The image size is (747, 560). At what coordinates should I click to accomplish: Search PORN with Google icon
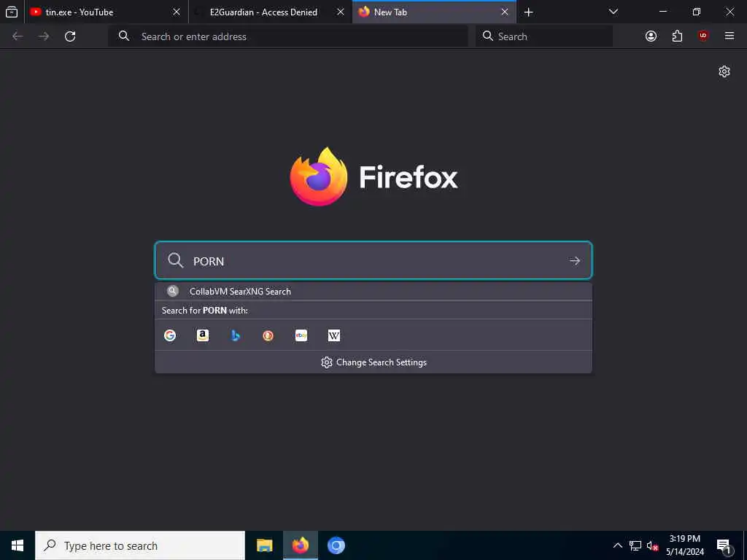click(x=170, y=335)
